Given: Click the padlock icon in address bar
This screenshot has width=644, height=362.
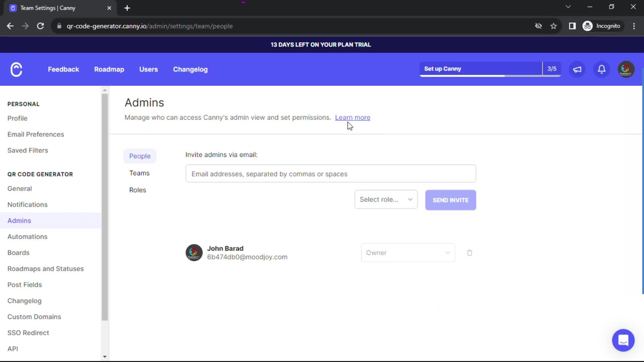Looking at the screenshot, I should (x=59, y=26).
